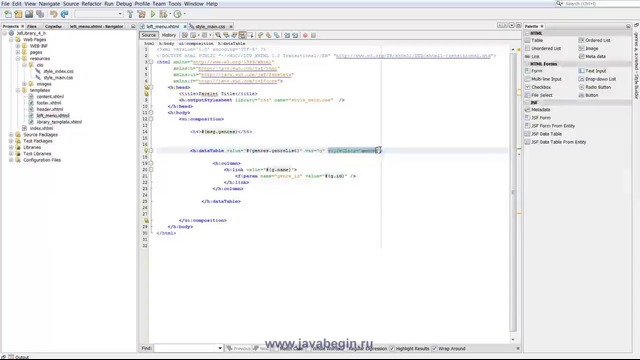Click the Undo arrow icon

[53, 14]
